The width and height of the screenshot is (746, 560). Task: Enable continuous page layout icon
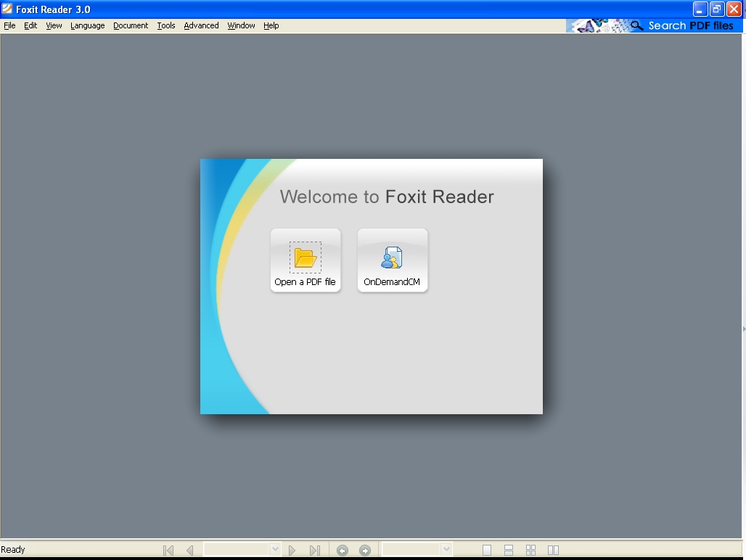tap(509, 551)
